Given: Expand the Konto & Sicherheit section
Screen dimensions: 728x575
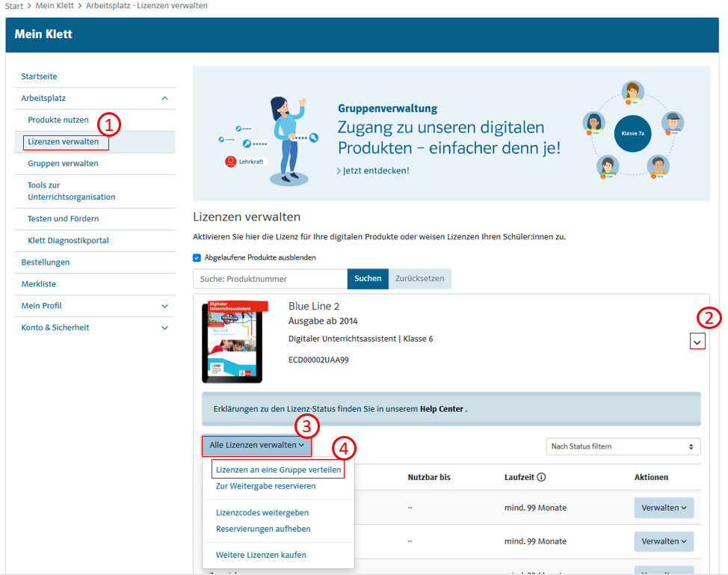Looking at the screenshot, I should point(165,328).
